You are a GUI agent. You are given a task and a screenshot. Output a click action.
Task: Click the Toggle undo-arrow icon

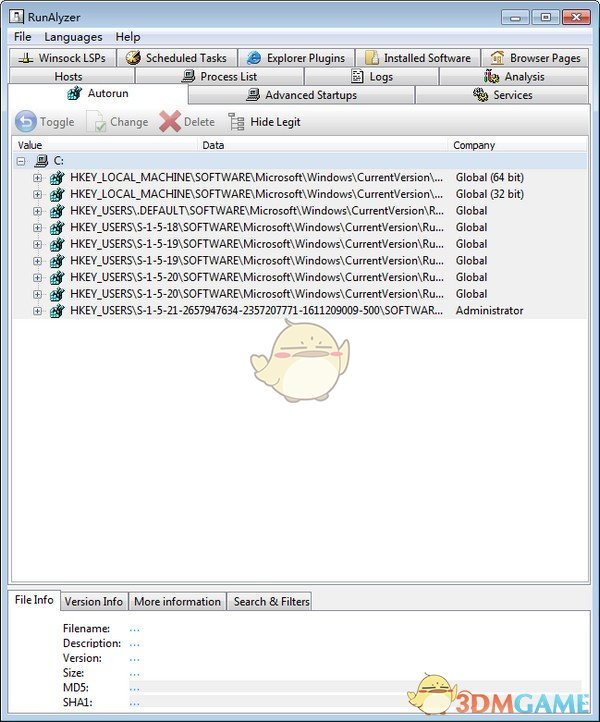click(26, 122)
